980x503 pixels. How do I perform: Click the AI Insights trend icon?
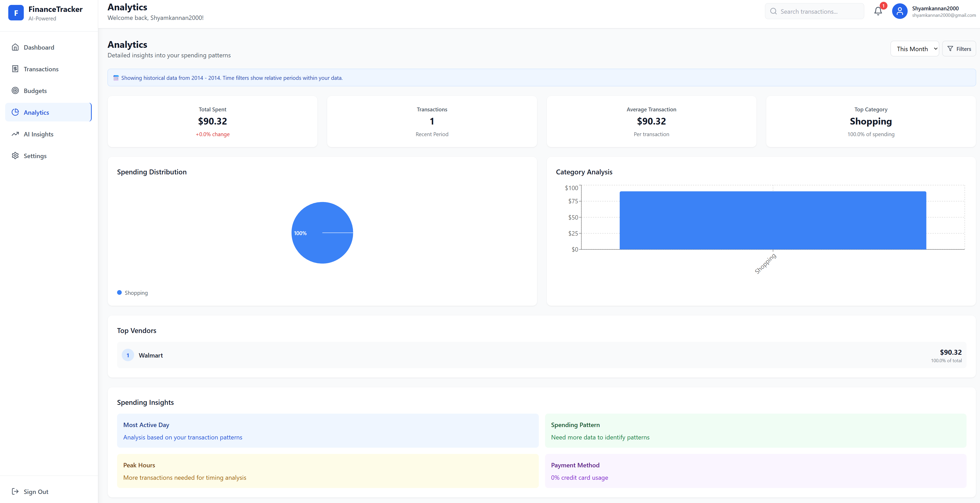(15, 134)
